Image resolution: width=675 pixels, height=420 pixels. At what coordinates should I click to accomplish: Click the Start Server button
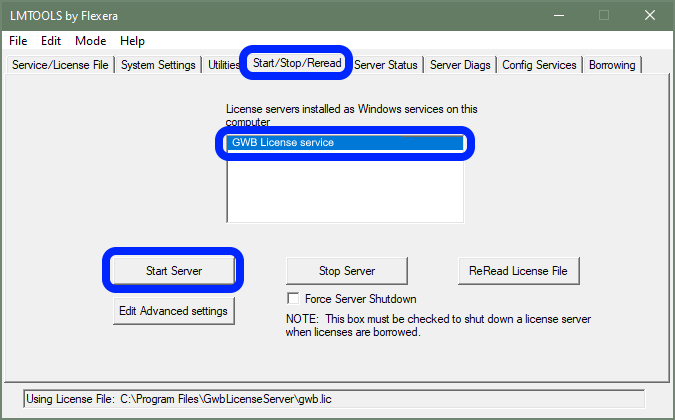pyautogui.click(x=173, y=271)
